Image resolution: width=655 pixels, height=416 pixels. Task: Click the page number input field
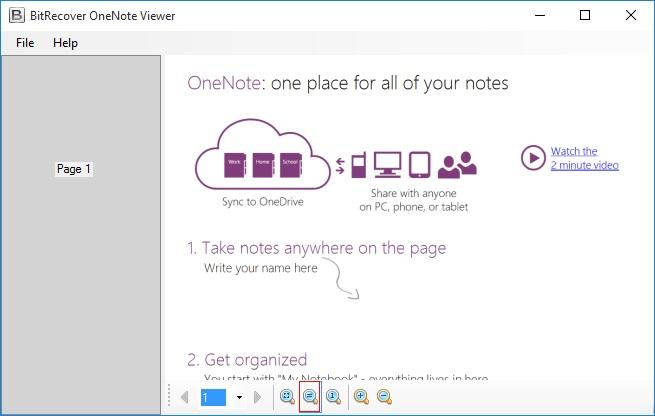coord(213,397)
